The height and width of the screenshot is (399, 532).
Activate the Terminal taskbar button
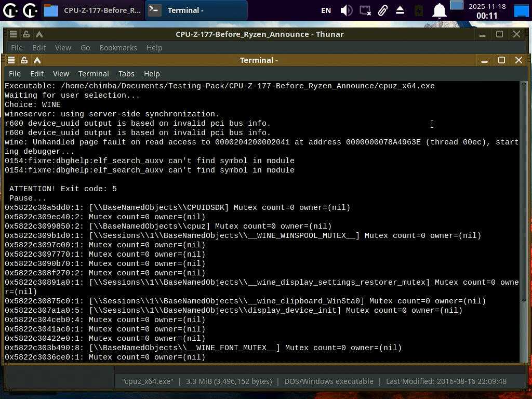[x=196, y=10]
